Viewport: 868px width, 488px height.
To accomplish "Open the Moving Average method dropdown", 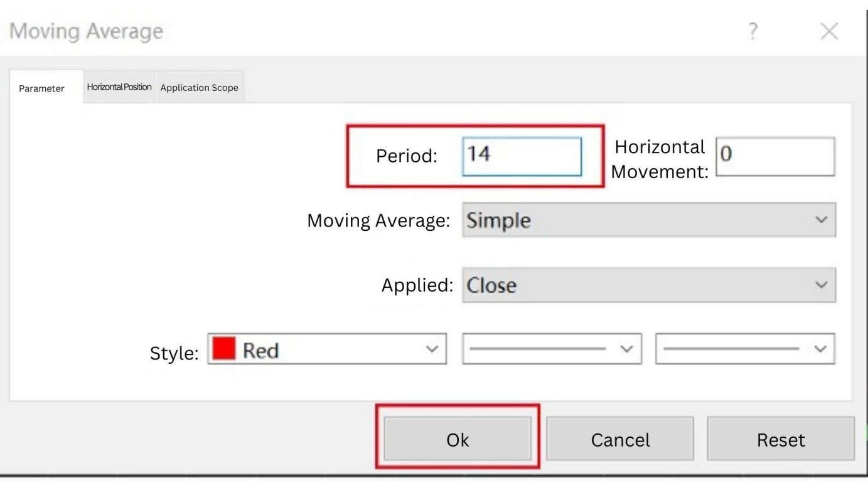I will tap(649, 220).
